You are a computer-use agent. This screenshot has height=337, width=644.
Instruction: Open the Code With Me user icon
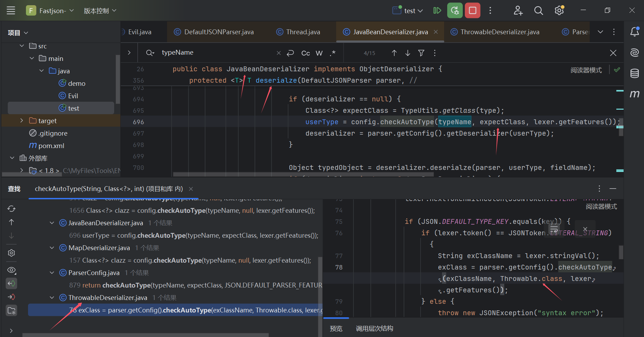(x=518, y=11)
